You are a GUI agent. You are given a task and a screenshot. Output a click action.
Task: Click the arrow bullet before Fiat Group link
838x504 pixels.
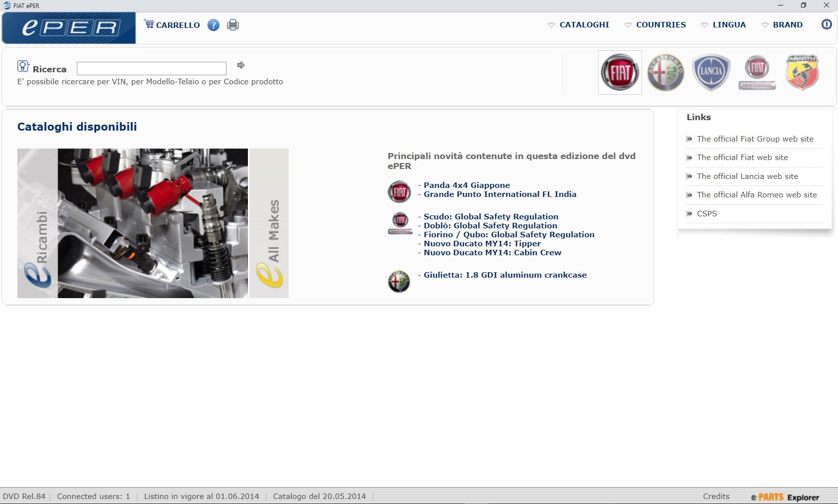click(x=689, y=139)
